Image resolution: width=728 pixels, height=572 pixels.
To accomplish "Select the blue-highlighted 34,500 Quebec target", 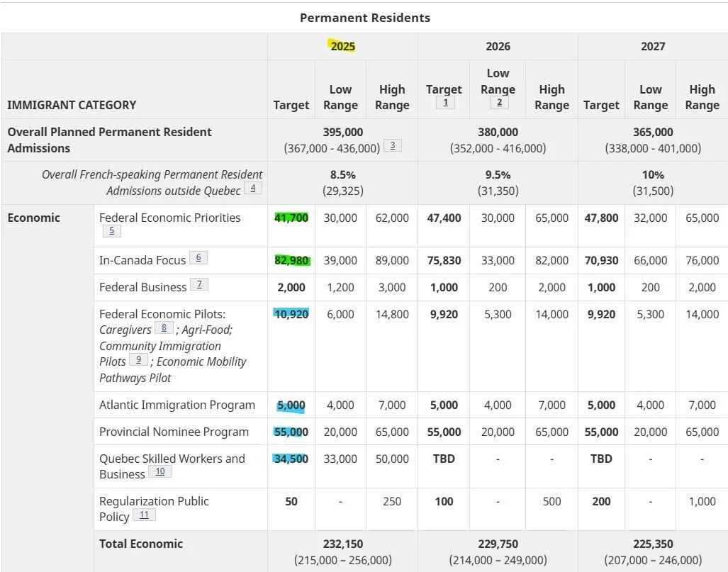I will 291,459.
